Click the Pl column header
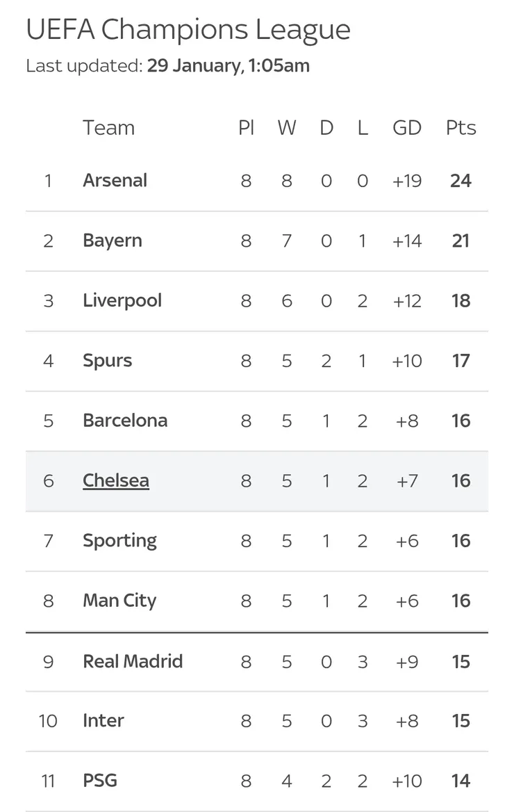The height and width of the screenshot is (812, 514). [x=246, y=128]
